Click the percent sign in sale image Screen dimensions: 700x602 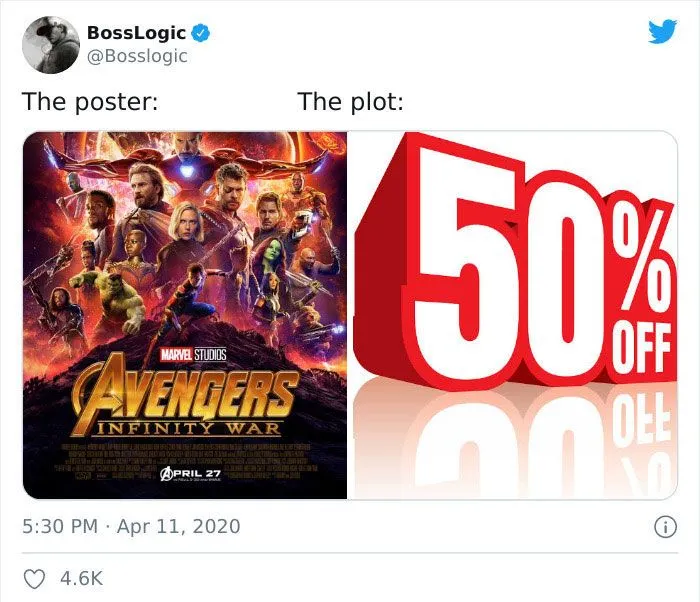click(642, 260)
